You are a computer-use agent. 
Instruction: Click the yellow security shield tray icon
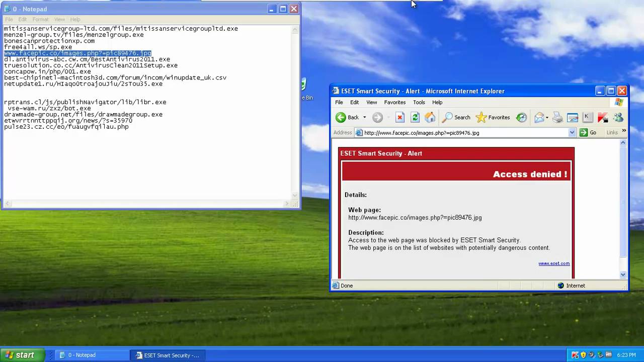click(584, 355)
